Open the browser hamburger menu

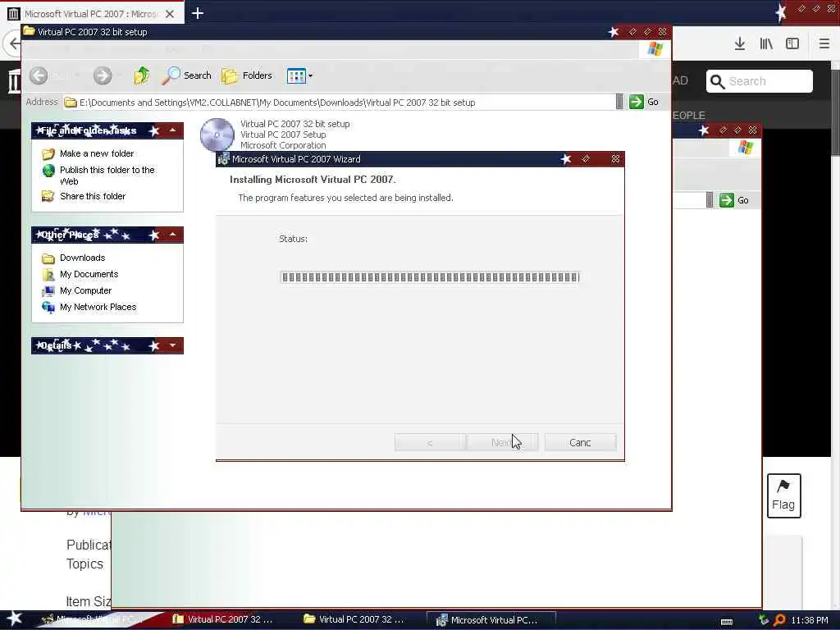point(824,44)
